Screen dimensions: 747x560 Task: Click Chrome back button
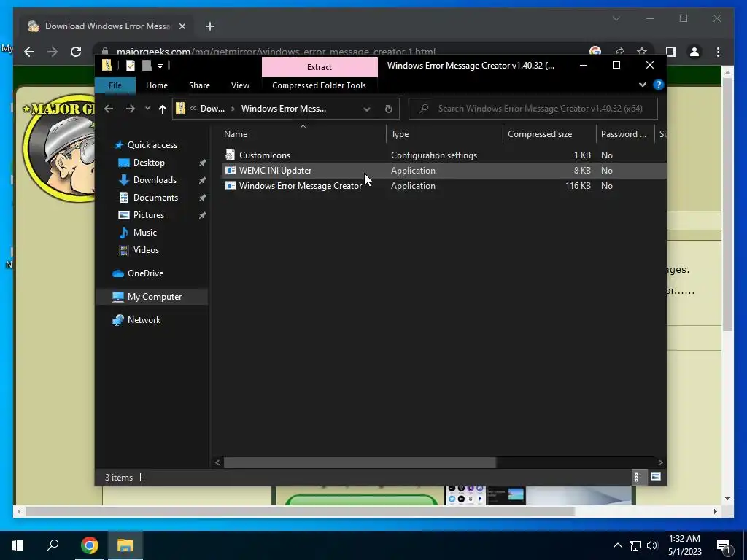coord(29,52)
